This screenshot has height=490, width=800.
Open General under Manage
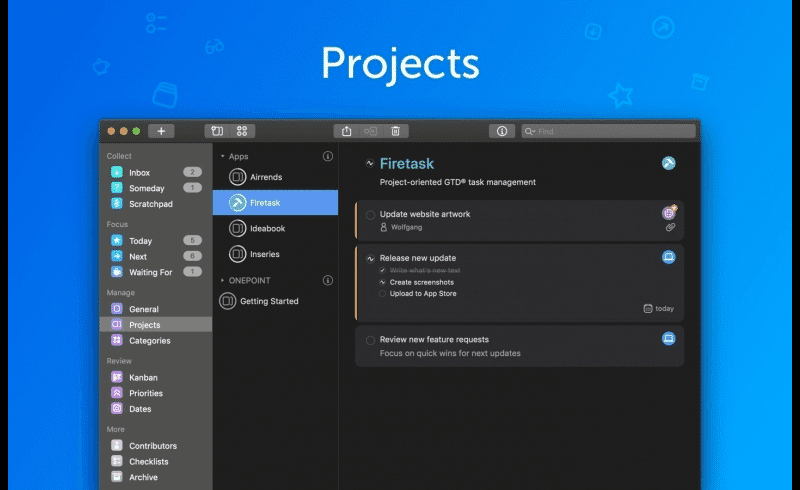156,309
